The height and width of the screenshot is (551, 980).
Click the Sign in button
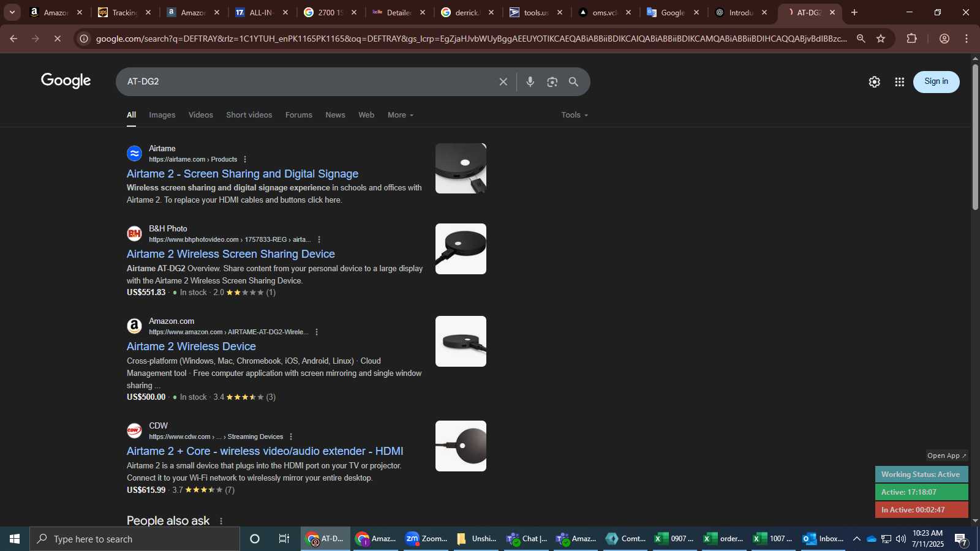click(x=936, y=81)
